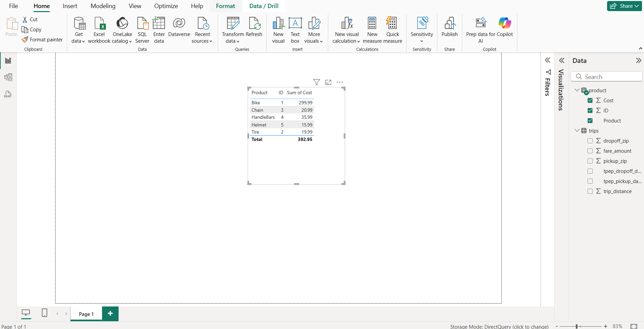Screen dimensions: 644x329
Task: Enable the fare_amount field checkbox
Action: [x=590, y=151]
